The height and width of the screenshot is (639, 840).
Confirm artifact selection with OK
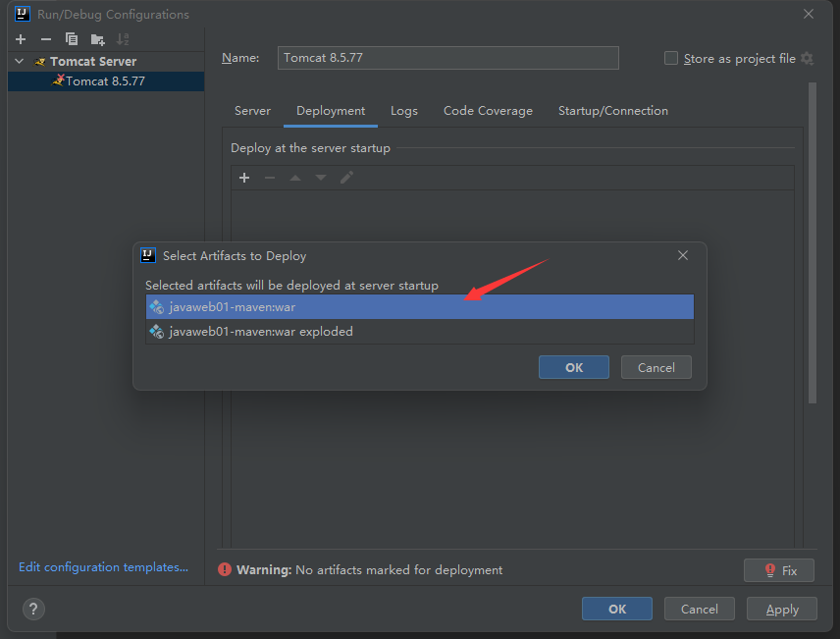(x=573, y=367)
